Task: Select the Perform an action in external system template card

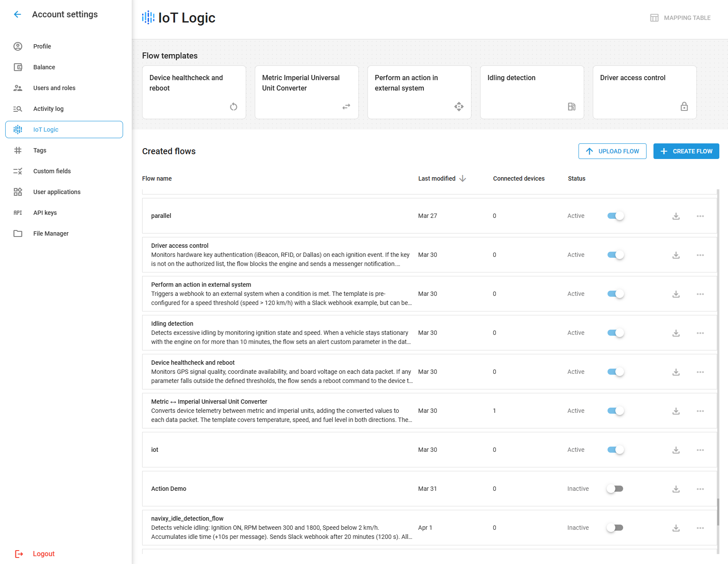Action: pos(419,92)
